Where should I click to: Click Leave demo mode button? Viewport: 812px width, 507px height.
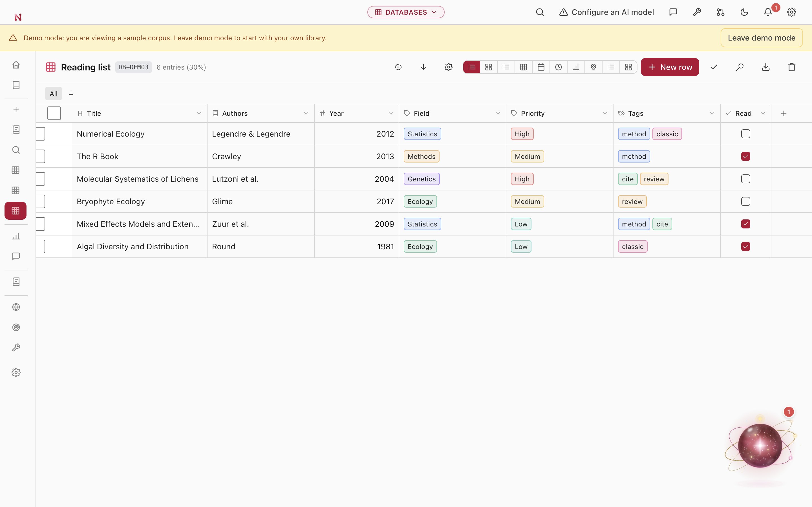tap(761, 38)
